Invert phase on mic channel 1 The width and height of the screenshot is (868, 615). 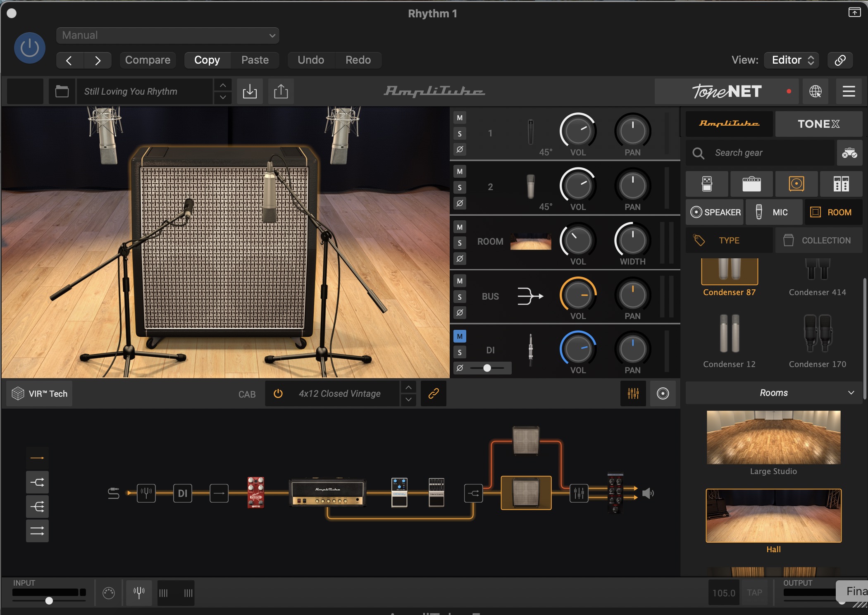click(x=460, y=149)
